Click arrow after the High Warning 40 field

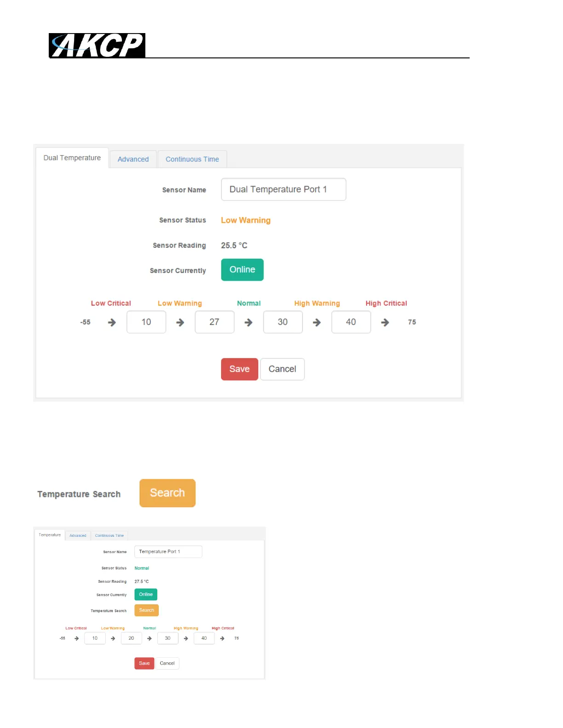point(385,323)
